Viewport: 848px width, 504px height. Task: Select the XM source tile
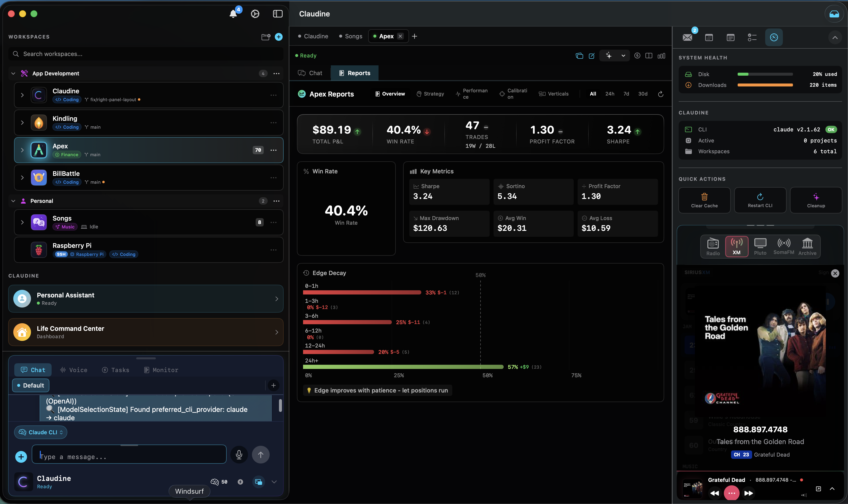coord(736,246)
